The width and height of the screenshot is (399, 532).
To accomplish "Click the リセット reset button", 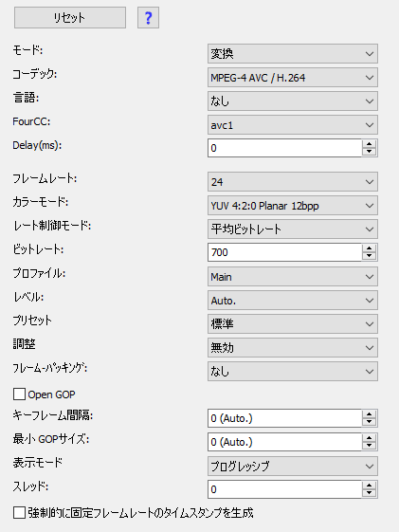I will [x=70, y=18].
